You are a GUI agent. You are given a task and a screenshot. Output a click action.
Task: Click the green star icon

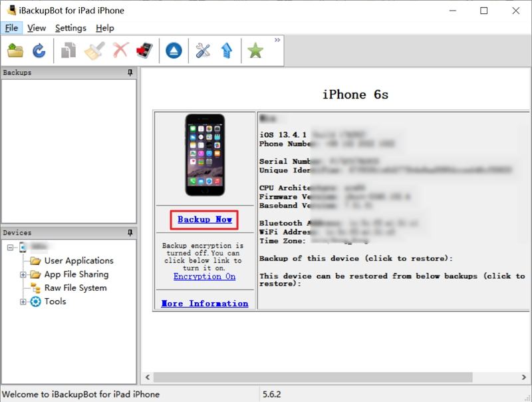click(255, 51)
